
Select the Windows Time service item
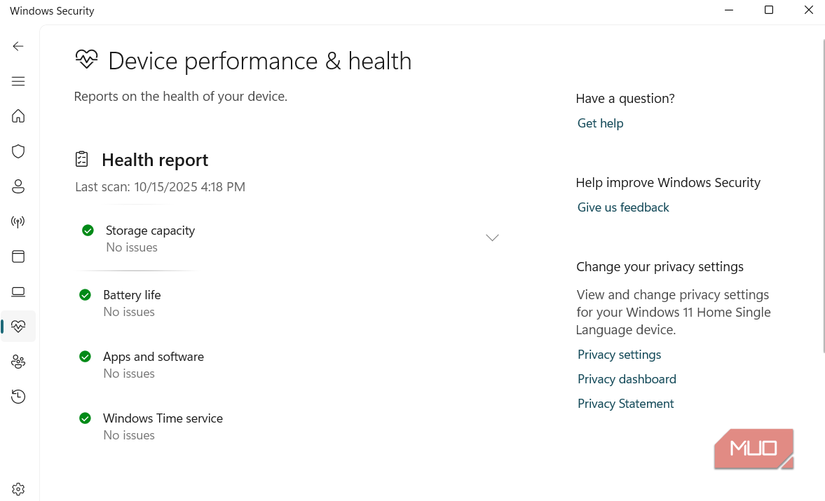(x=162, y=418)
